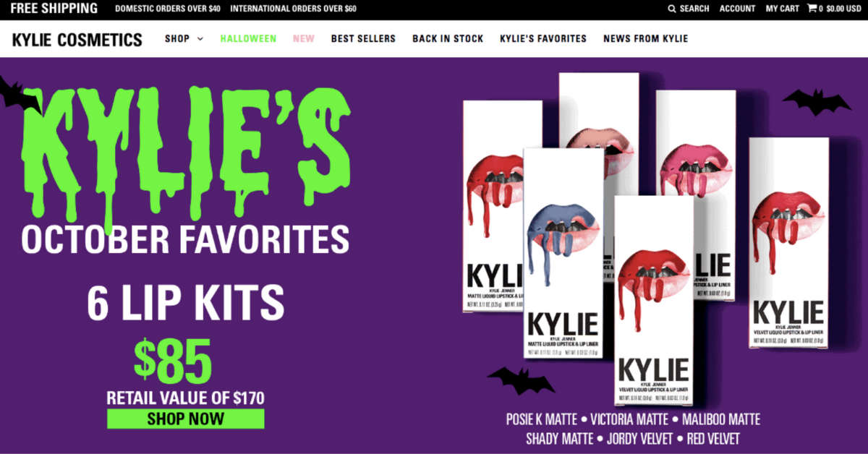Select the far right red lip kit box

pyautogui.click(x=788, y=243)
